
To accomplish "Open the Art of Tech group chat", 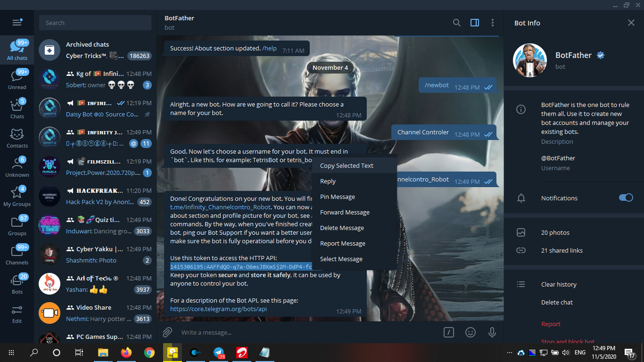I will (x=95, y=284).
